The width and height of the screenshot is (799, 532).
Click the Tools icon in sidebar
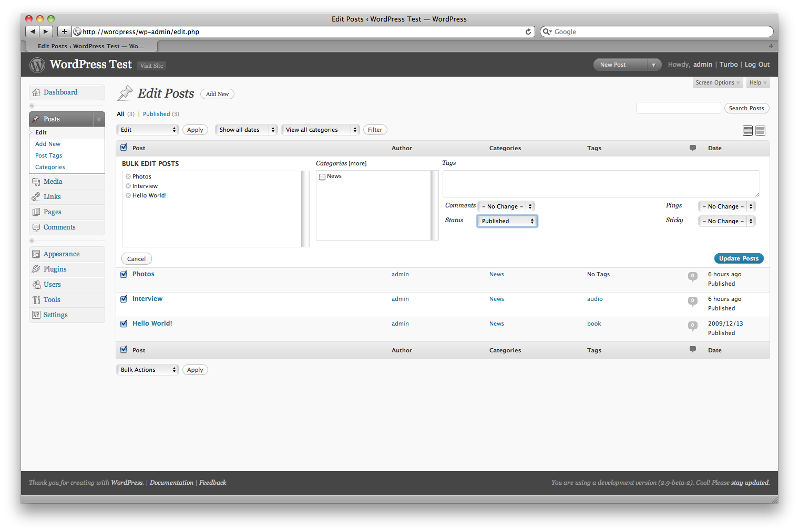(x=36, y=300)
